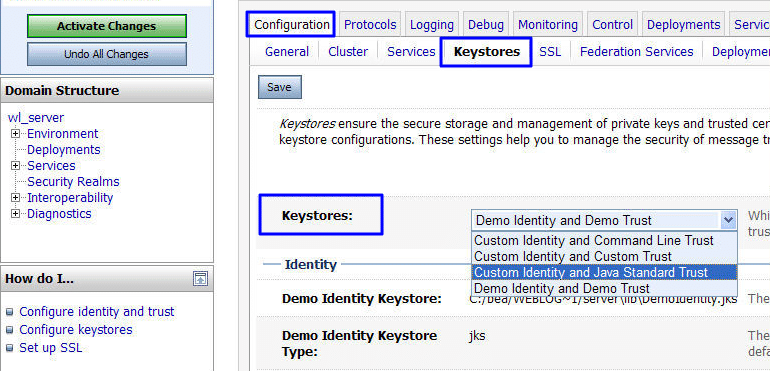This screenshot has width=770, height=371.
Task: Collapse the How do I panel icon
Action: pos(200,279)
